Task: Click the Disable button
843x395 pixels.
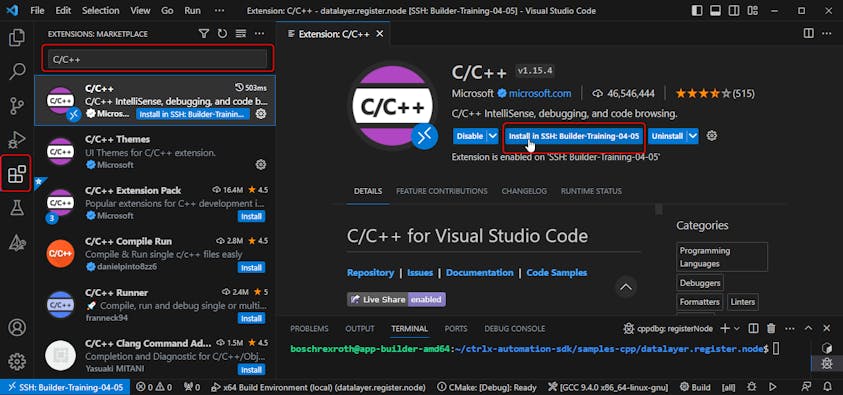Action: pos(469,136)
